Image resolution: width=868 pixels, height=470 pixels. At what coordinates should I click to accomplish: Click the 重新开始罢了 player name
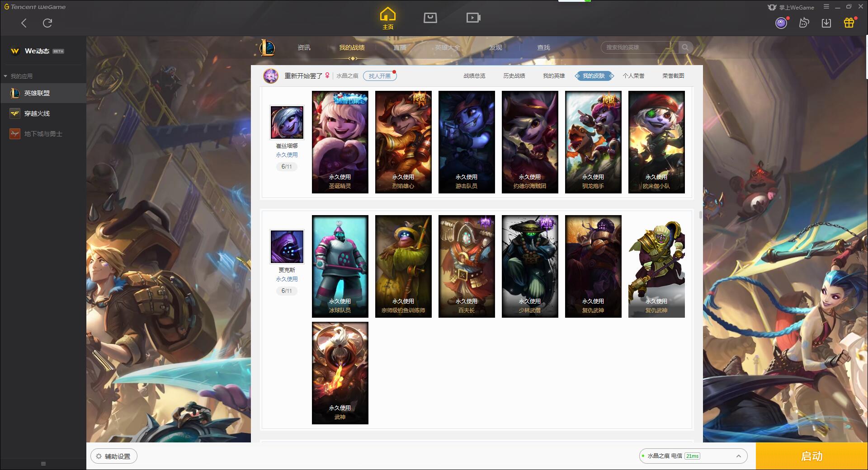pos(303,76)
